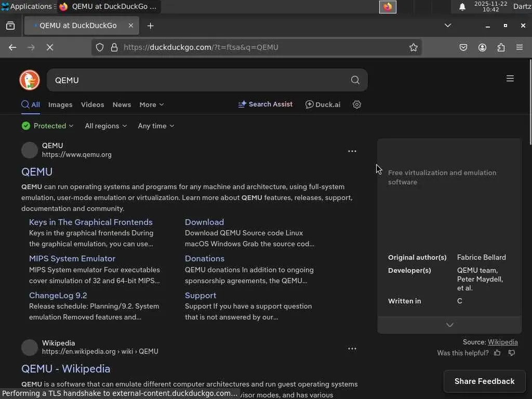The width and height of the screenshot is (532, 399).
Task: Open Duck.ai chat
Action: (323, 104)
